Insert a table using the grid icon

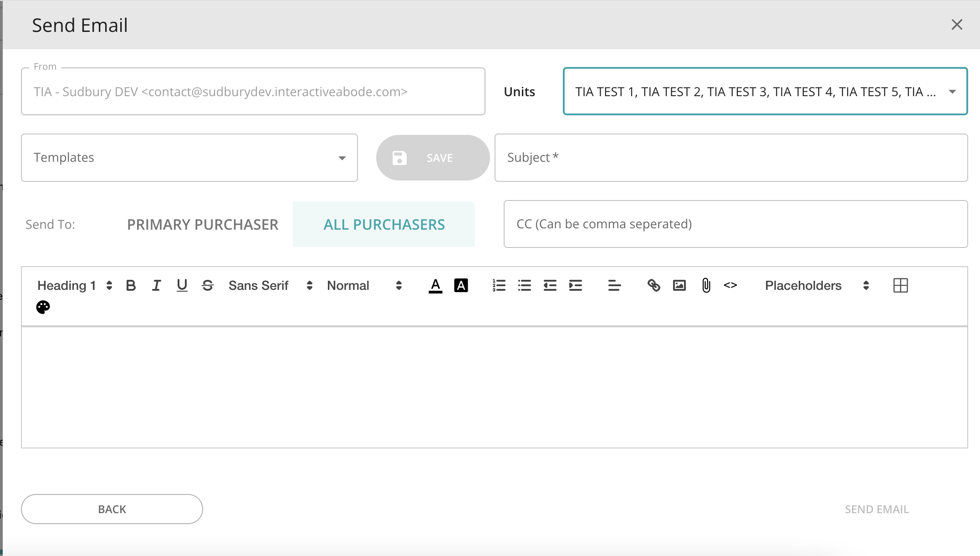pyautogui.click(x=900, y=286)
